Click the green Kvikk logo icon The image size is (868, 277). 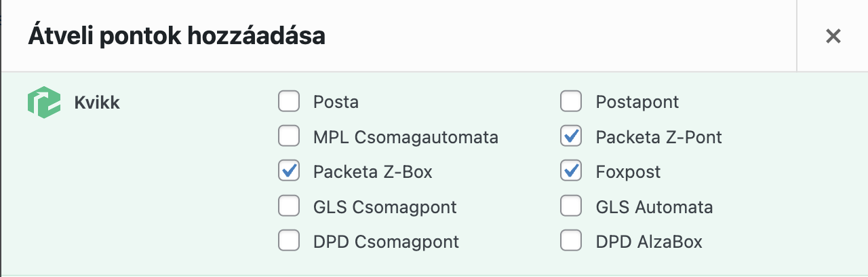coord(44,103)
